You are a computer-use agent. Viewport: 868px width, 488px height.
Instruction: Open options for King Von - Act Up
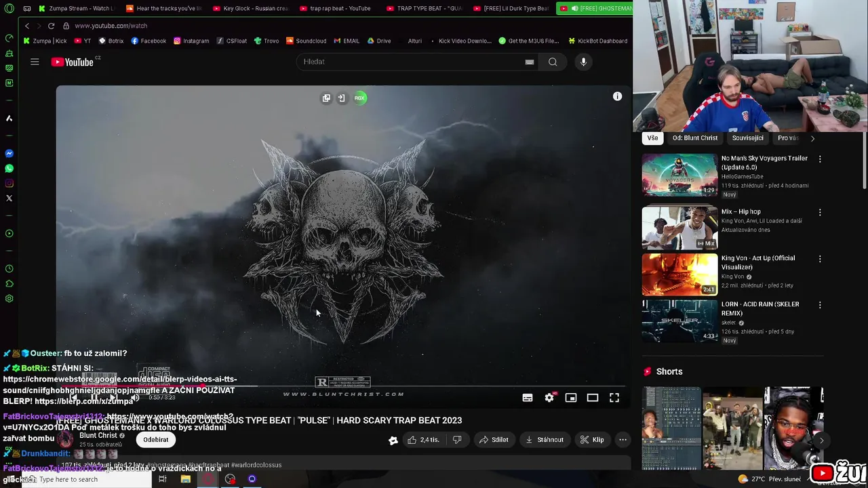tap(820, 259)
